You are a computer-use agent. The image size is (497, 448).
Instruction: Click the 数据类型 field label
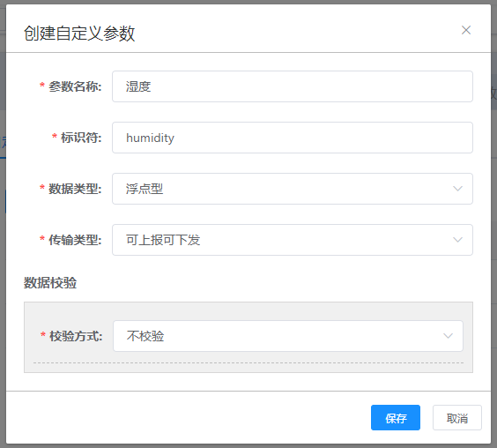(x=75, y=189)
